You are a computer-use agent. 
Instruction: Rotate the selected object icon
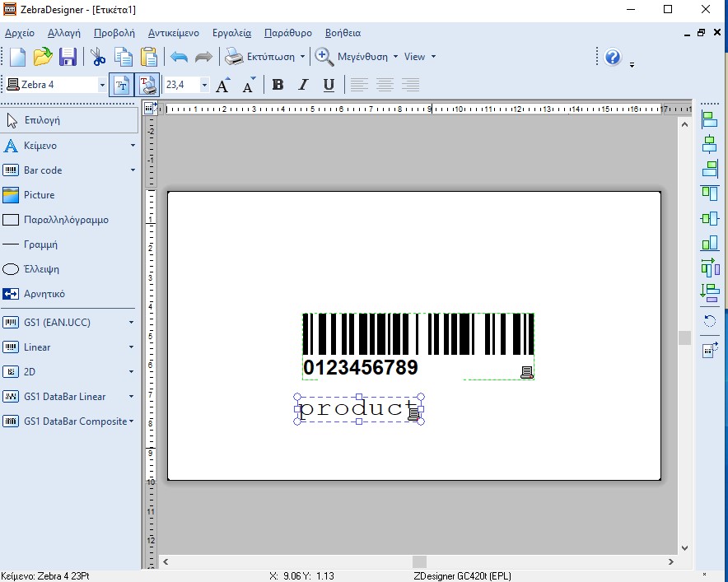(x=710, y=321)
